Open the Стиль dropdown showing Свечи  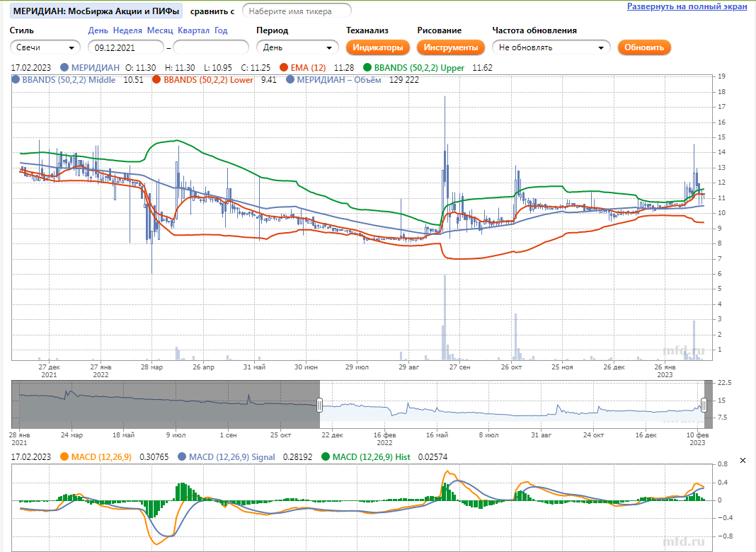(x=45, y=47)
